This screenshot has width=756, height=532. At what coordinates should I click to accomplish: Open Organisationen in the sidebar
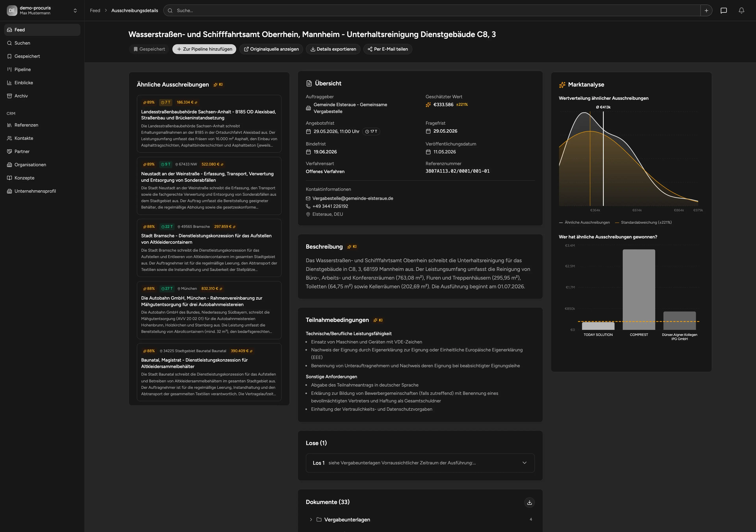42,165
